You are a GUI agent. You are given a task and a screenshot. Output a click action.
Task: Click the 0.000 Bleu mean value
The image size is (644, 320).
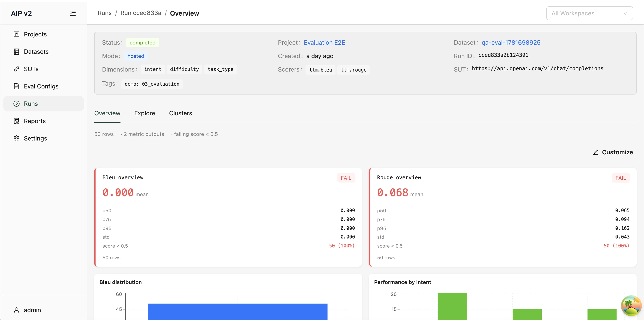(x=118, y=193)
